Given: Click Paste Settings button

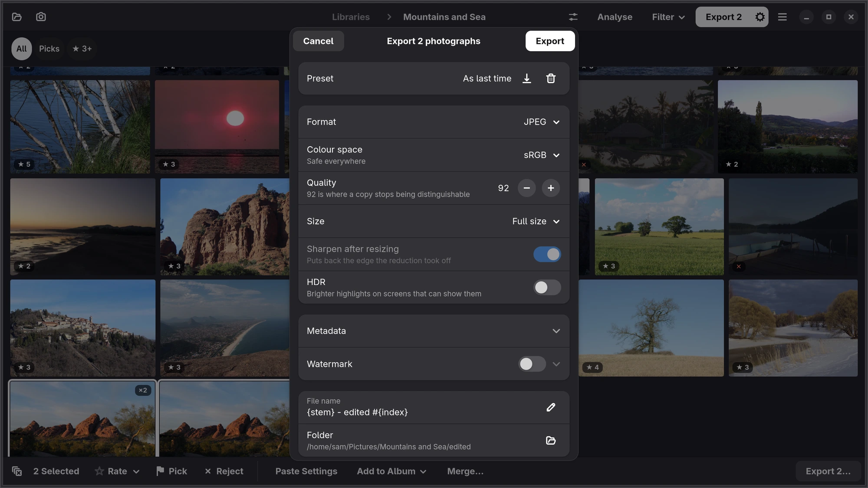Looking at the screenshot, I should pos(306,471).
